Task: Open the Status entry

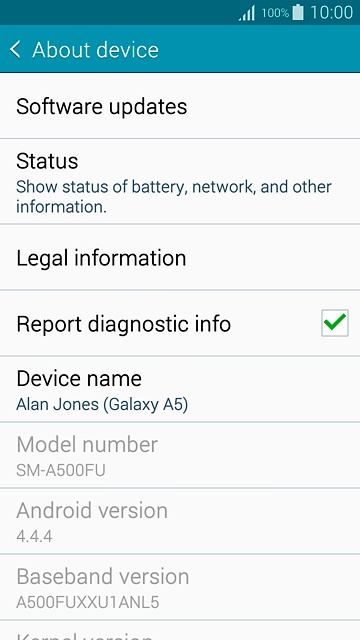Action: click(x=180, y=182)
